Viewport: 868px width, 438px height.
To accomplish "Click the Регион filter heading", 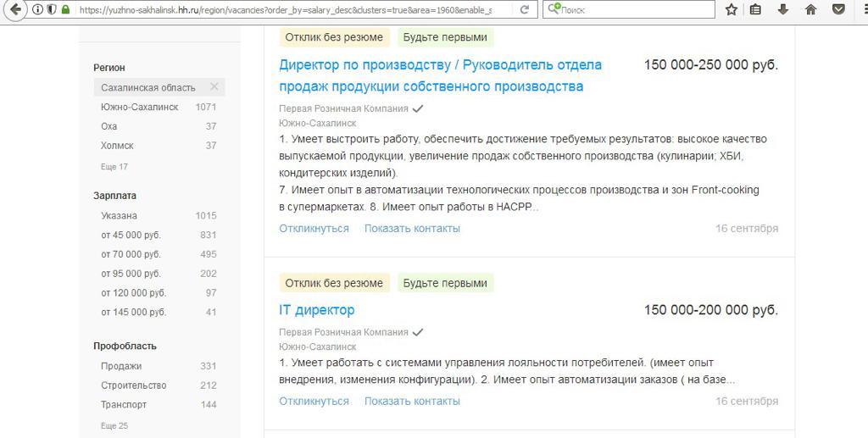I will (x=109, y=68).
